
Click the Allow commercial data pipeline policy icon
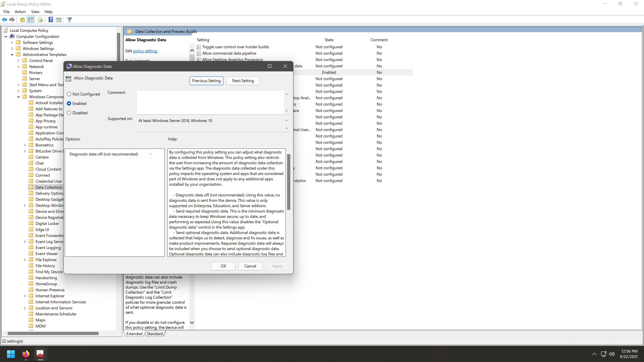tap(199, 53)
